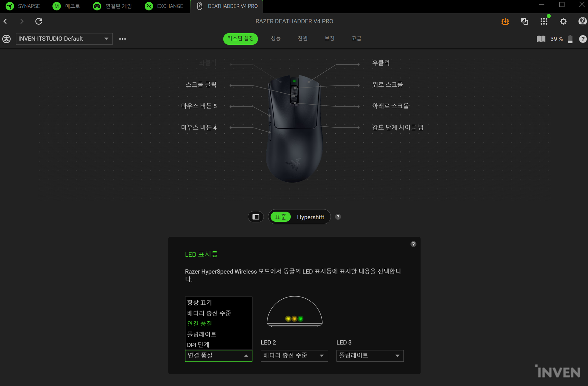Switch to the 전원 tab
The height and width of the screenshot is (386, 588).
(x=303, y=39)
